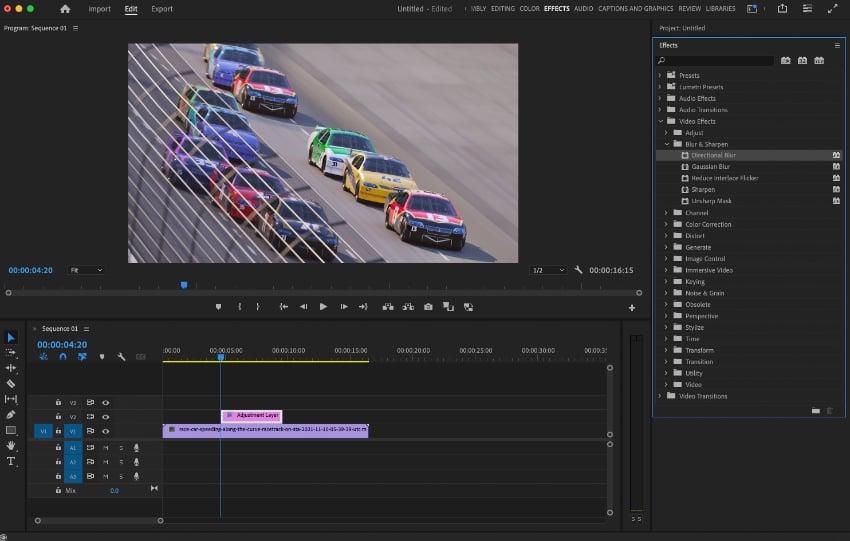This screenshot has width=850, height=541.
Task: Toggle the timeline Snap magnet icon
Action: pyautogui.click(x=63, y=356)
